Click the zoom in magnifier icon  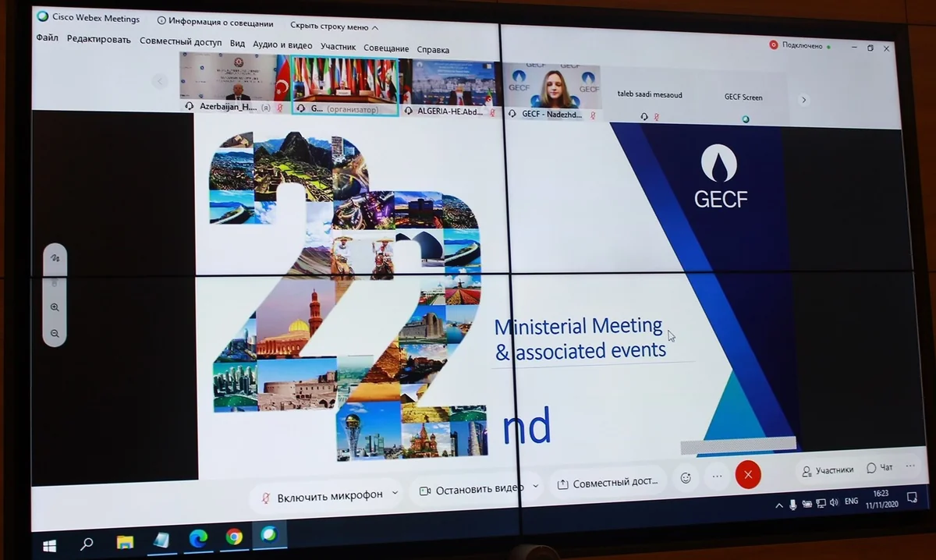pyautogui.click(x=55, y=307)
